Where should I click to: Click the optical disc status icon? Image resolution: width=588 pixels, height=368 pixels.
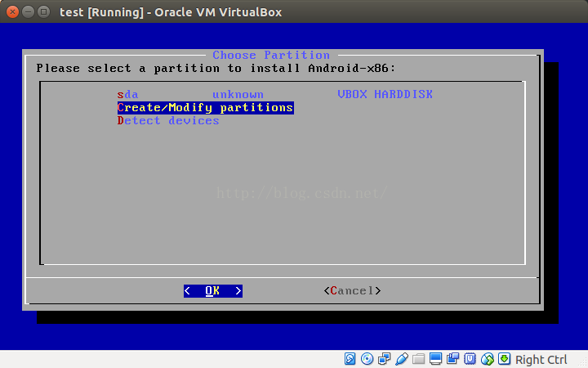click(x=367, y=359)
